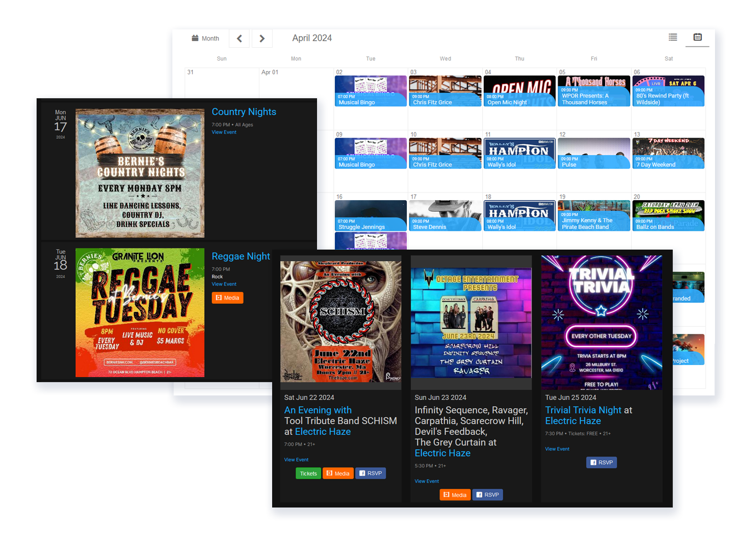756x543 pixels.
Task: Open Wally's Idol event on April 18
Action: (x=520, y=216)
